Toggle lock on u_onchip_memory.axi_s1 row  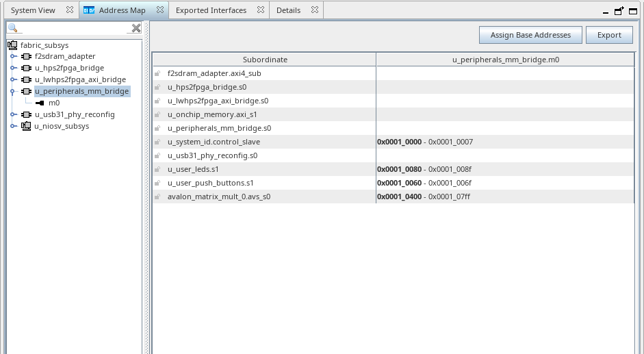click(x=157, y=115)
